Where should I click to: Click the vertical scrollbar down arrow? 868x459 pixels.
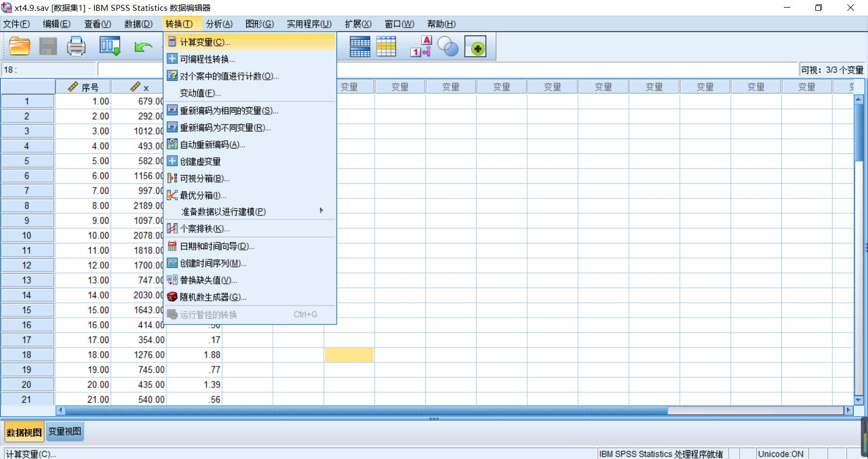click(859, 400)
